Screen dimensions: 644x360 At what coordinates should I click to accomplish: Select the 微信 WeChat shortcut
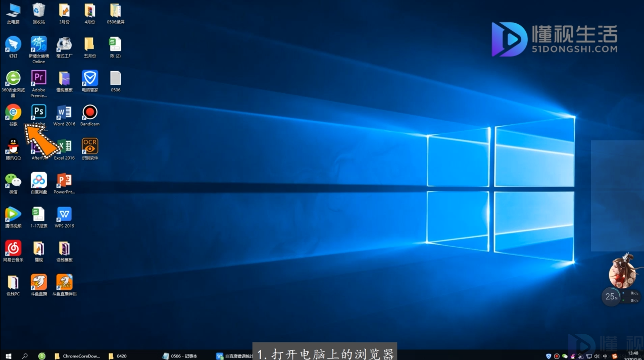(x=13, y=183)
